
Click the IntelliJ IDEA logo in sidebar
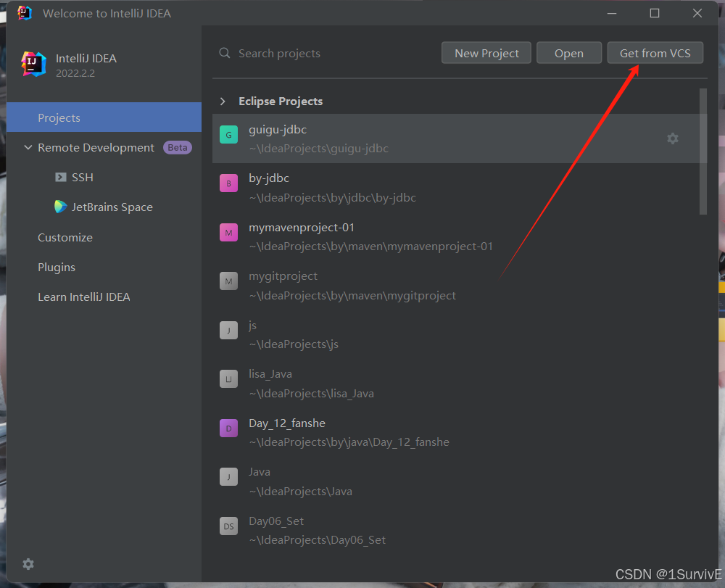[x=34, y=65]
